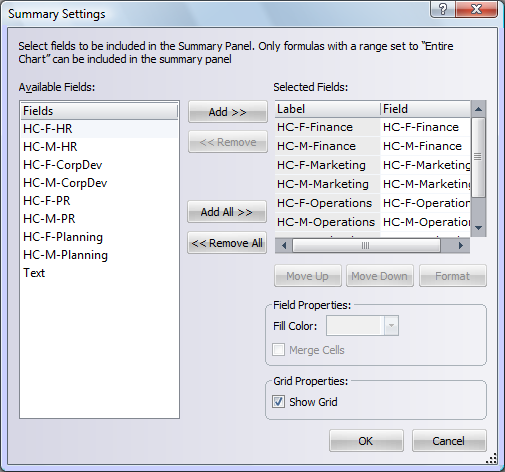Click the resize grip in the dialog corner

pyautogui.click(x=492, y=459)
